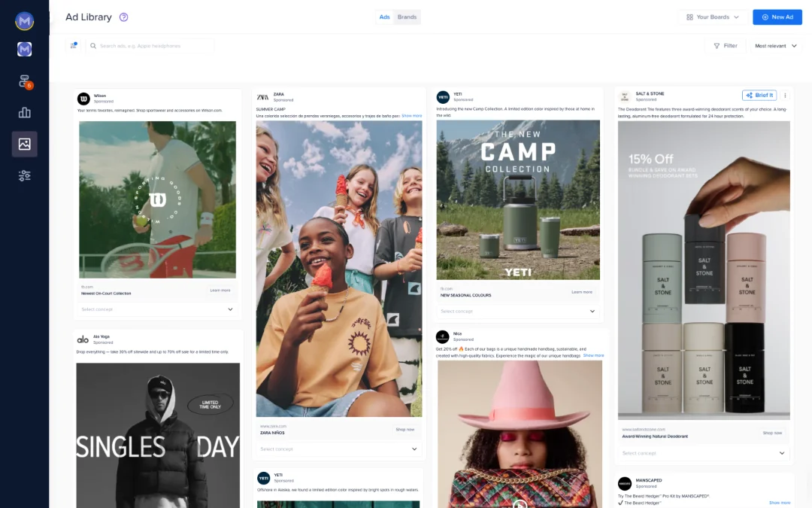Open the Alo Yoga Singles Day image
The width and height of the screenshot is (812, 508).
(x=158, y=436)
